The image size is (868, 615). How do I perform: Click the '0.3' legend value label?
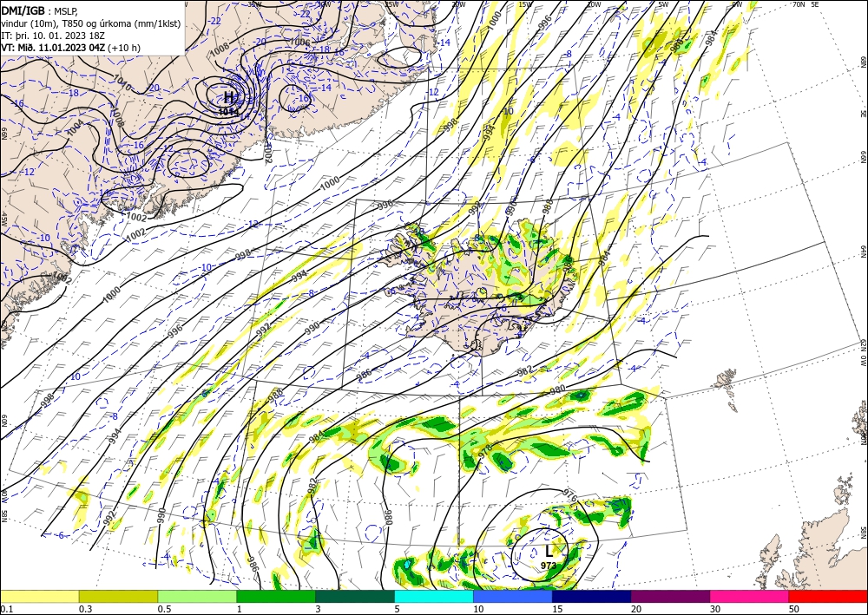85,609
